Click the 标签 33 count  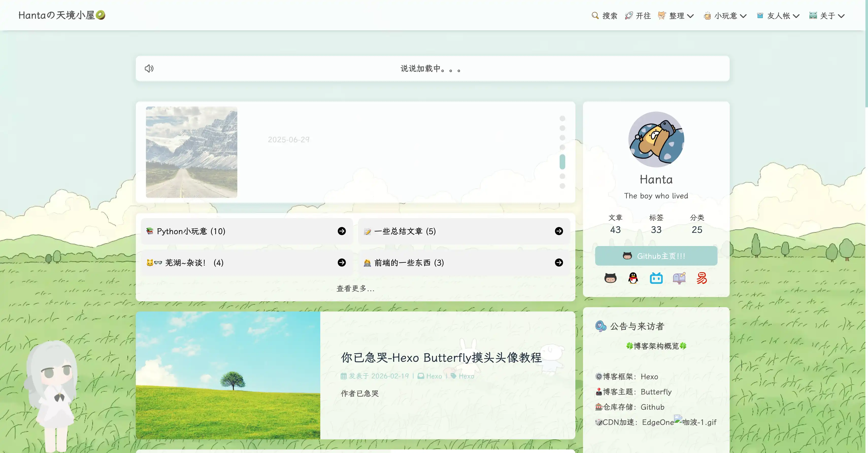pos(656,224)
